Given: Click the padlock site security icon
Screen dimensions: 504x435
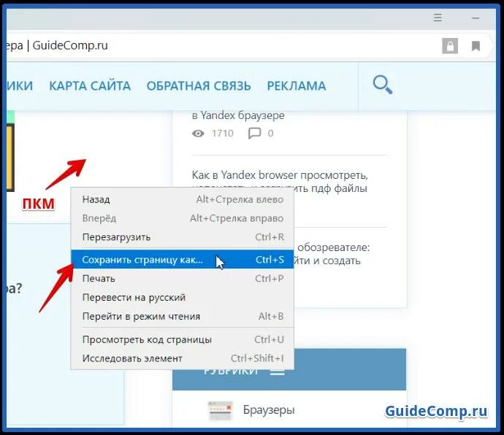Looking at the screenshot, I should coord(450,46).
